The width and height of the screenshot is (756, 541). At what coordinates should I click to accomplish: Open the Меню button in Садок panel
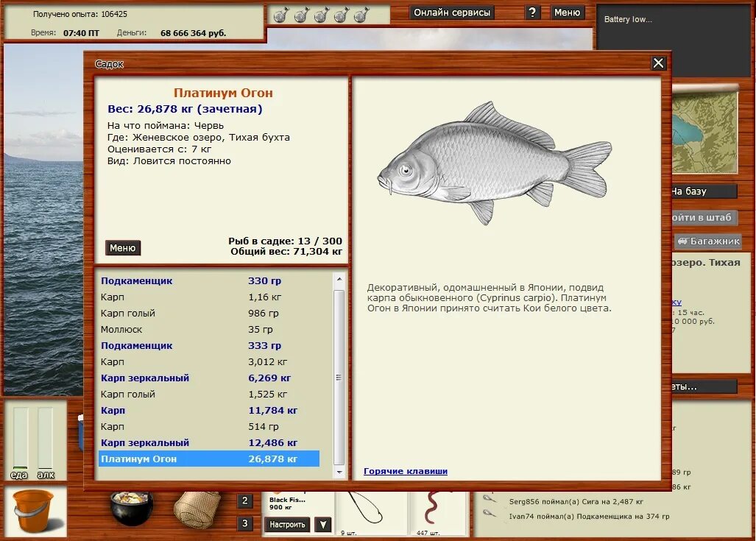pyautogui.click(x=122, y=248)
